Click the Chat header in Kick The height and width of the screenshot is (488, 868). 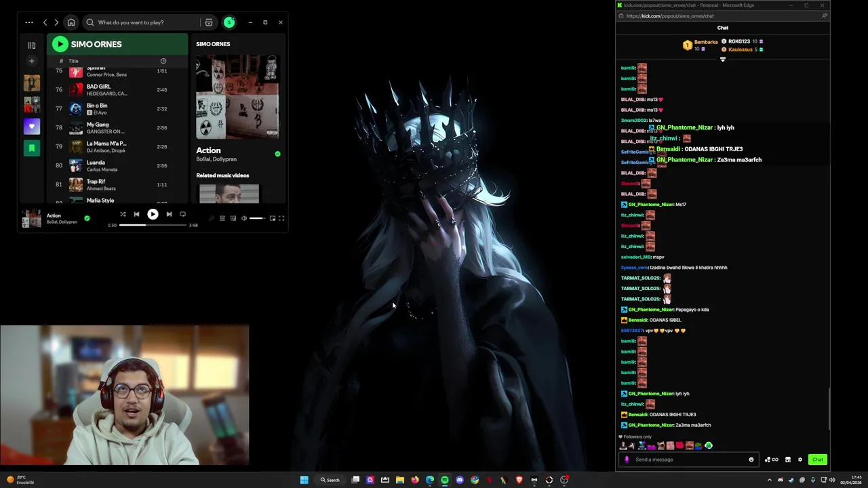[x=723, y=28]
